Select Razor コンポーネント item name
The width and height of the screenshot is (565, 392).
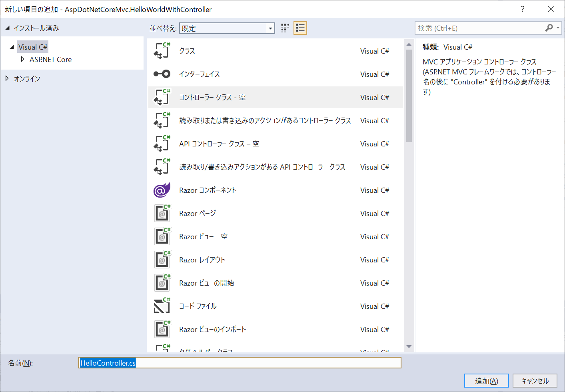point(208,190)
